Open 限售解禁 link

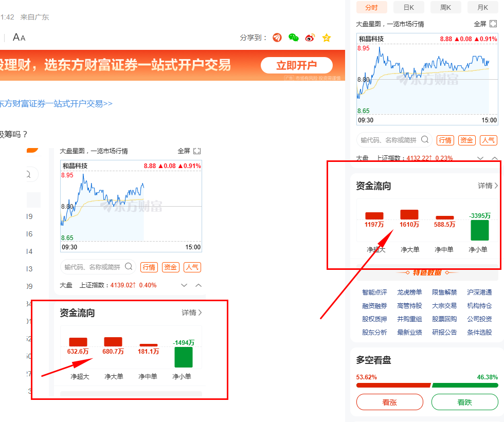444,292
